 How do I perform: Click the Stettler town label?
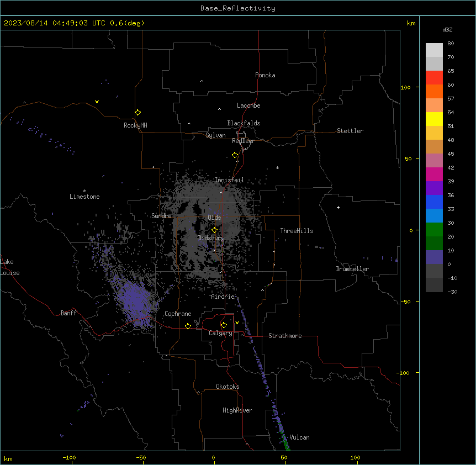[350, 131]
